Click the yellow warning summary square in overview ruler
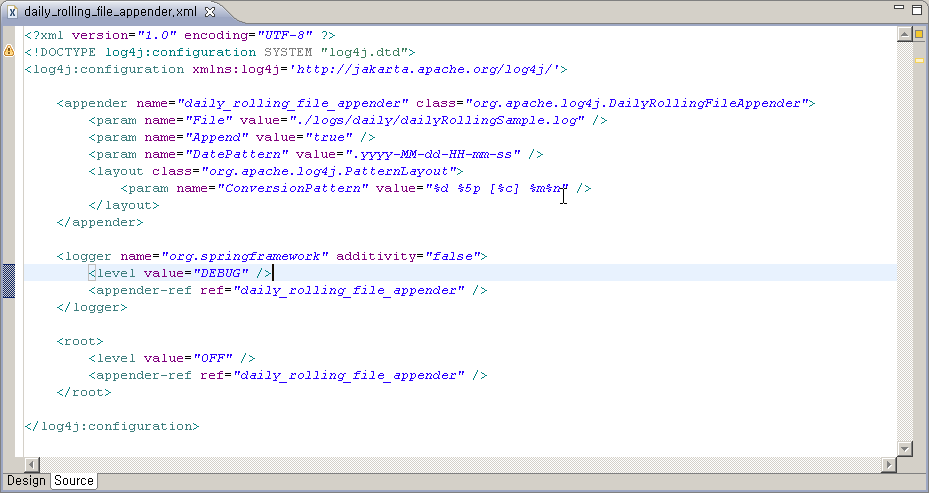 point(918,35)
